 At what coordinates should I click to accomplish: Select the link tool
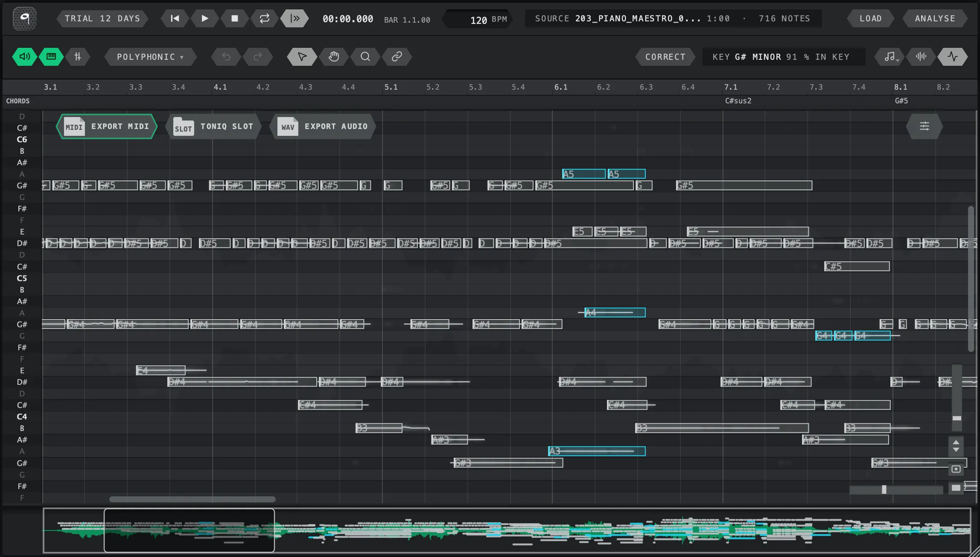coord(397,56)
